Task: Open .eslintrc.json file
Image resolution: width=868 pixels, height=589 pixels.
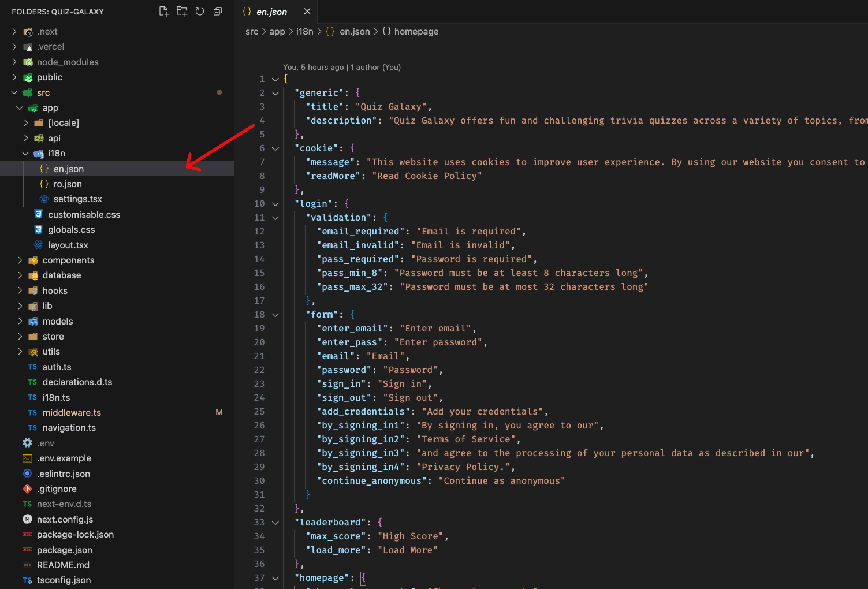Action: [x=117, y=474]
